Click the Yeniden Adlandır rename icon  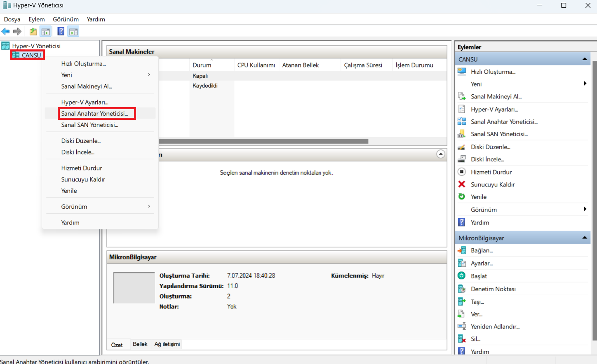[x=462, y=326]
